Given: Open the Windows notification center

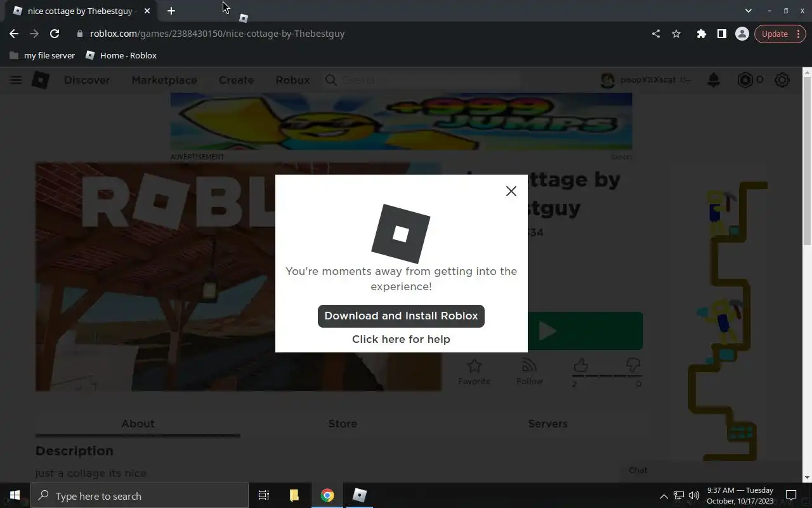Looking at the screenshot, I should click(791, 495).
